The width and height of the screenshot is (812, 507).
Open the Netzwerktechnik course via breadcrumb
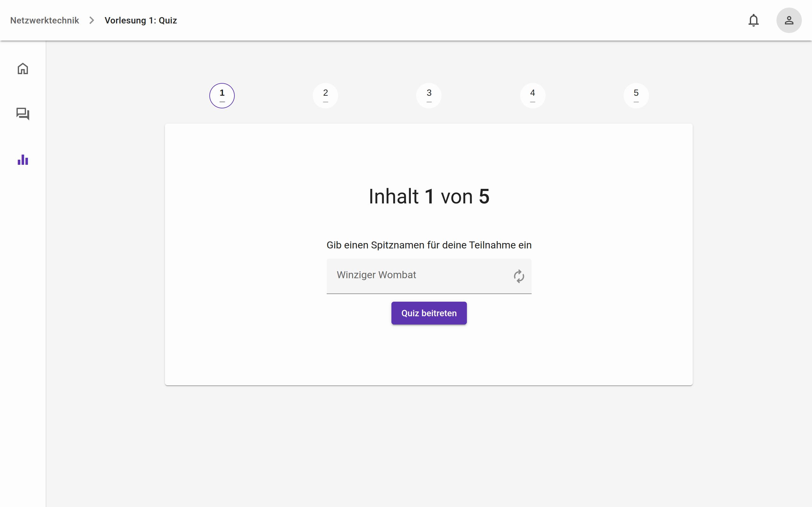(x=45, y=20)
